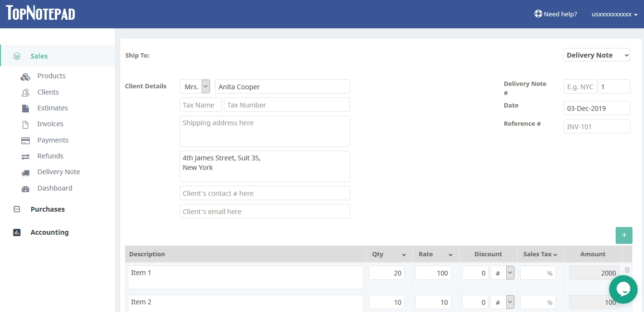Delete Item 1 with the trash icon
The height and width of the screenshot is (312, 644).
coord(627,270)
